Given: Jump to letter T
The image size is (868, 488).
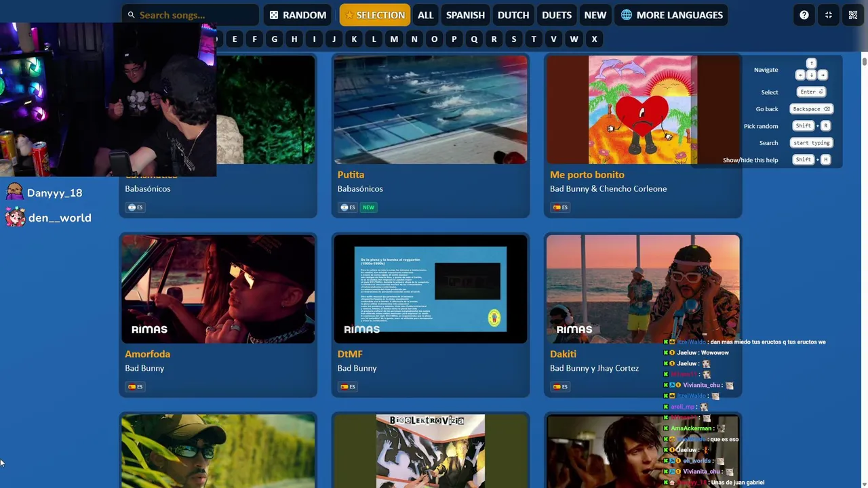Looking at the screenshot, I should click(534, 39).
